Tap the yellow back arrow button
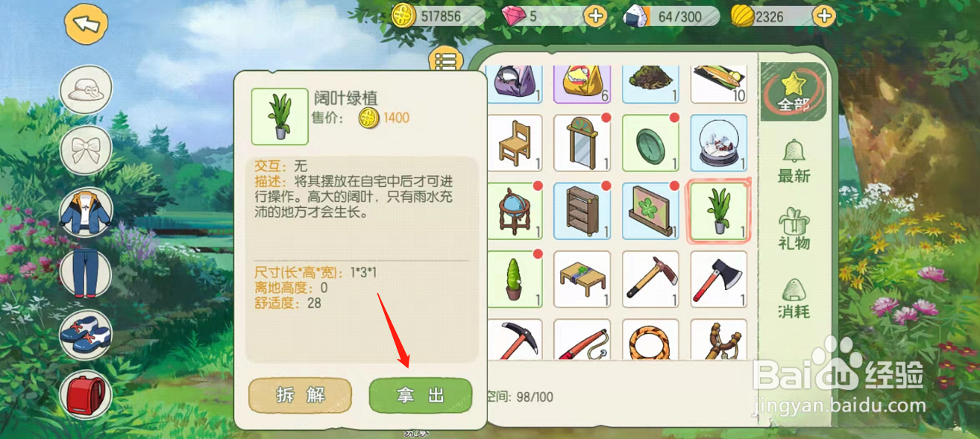The width and height of the screenshot is (980, 439). pos(87,24)
